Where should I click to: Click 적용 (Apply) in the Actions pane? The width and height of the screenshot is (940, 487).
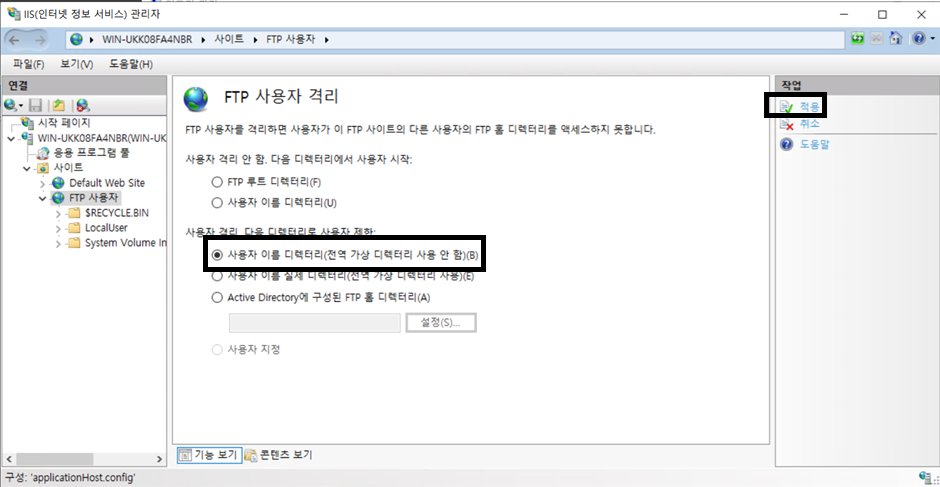pos(810,106)
